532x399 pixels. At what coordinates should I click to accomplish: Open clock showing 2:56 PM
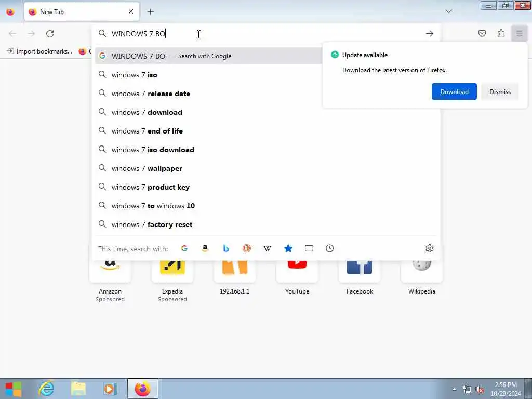click(506, 389)
